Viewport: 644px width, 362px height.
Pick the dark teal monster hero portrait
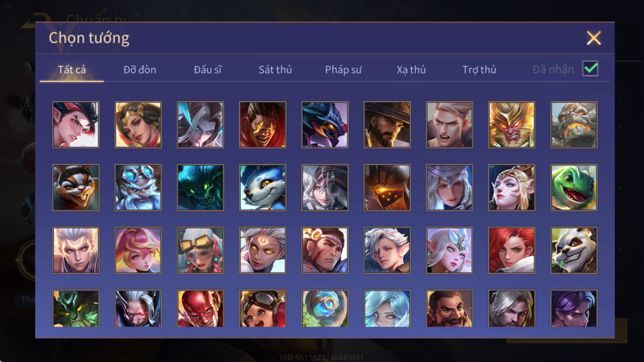coord(200,187)
